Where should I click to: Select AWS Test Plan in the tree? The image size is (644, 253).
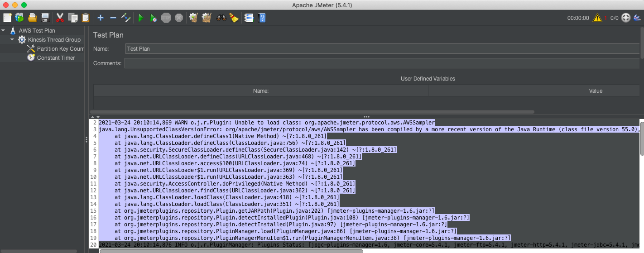[x=37, y=30]
